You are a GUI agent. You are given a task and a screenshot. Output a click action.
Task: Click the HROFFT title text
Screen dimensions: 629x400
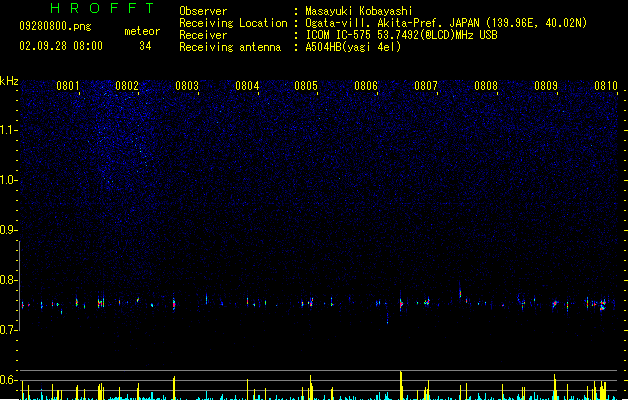coord(102,8)
